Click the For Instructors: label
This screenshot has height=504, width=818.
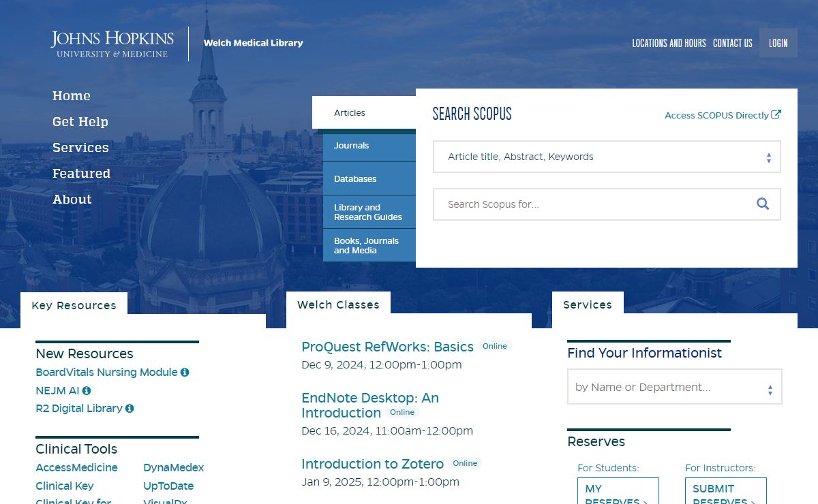coord(721,468)
